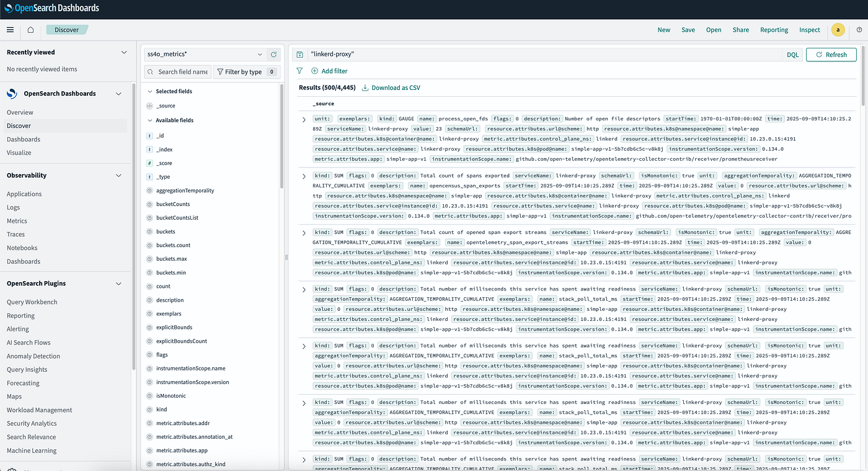This screenshot has width=868, height=471.
Task: Click the type icon of the isMonotonic field
Action: [x=149, y=396]
